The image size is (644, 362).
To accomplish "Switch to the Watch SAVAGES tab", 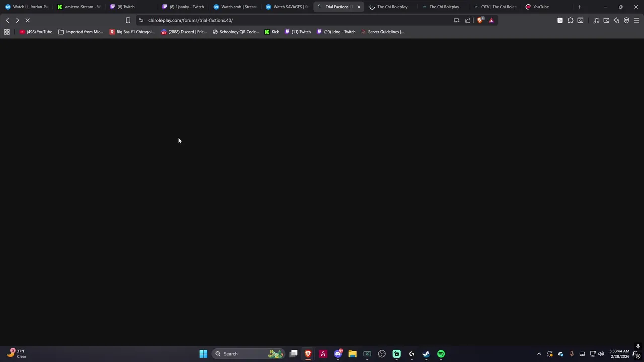I will pos(287,7).
